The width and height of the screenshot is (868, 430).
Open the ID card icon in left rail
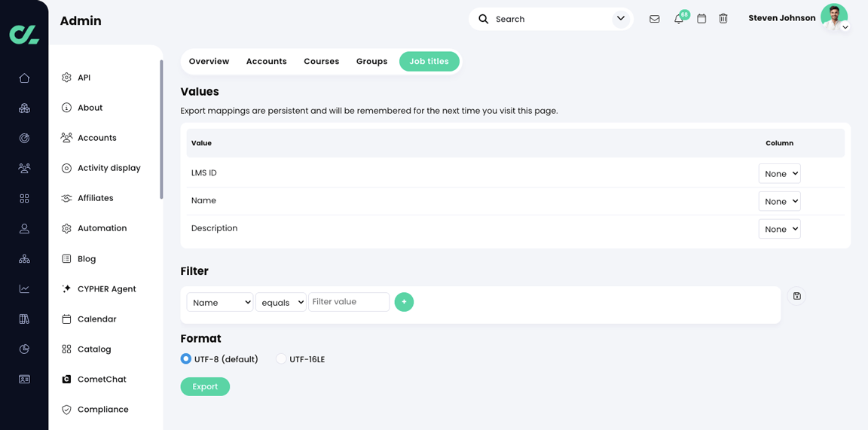pos(24,379)
